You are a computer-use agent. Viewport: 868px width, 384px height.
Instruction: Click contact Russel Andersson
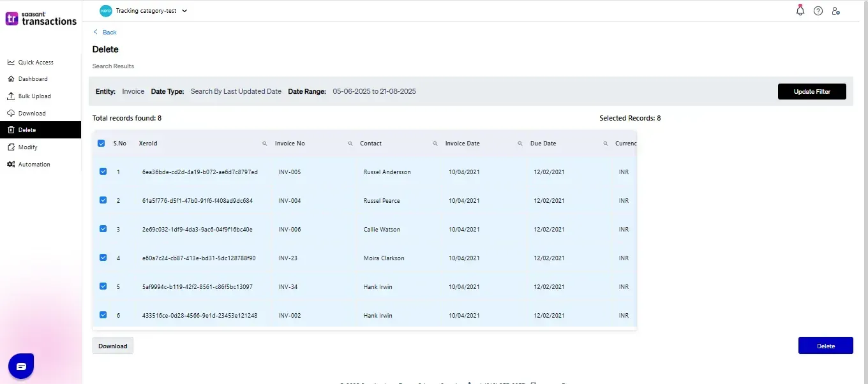click(x=387, y=172)
